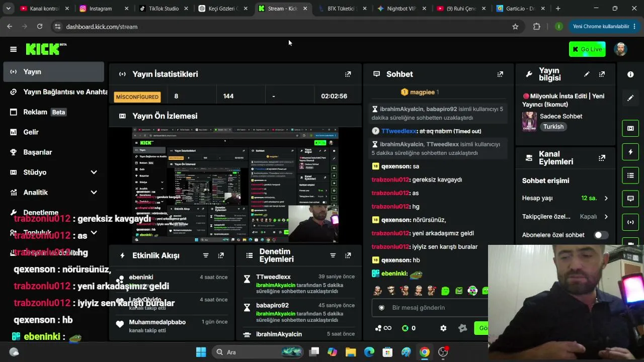The height and width of the screenshot is (362, 644).
Task: Switch to the Nightbot VIP tab
Action: click(x=401, y=9)
